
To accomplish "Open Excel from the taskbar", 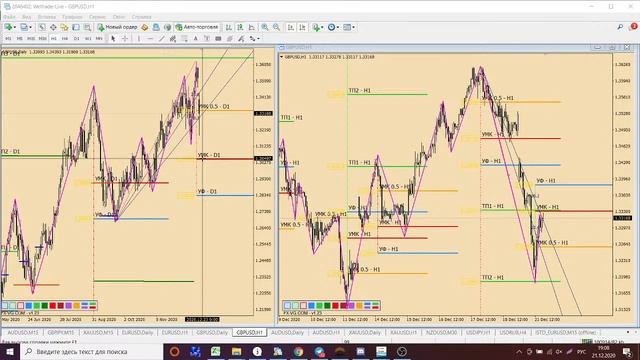I will 216,351.
